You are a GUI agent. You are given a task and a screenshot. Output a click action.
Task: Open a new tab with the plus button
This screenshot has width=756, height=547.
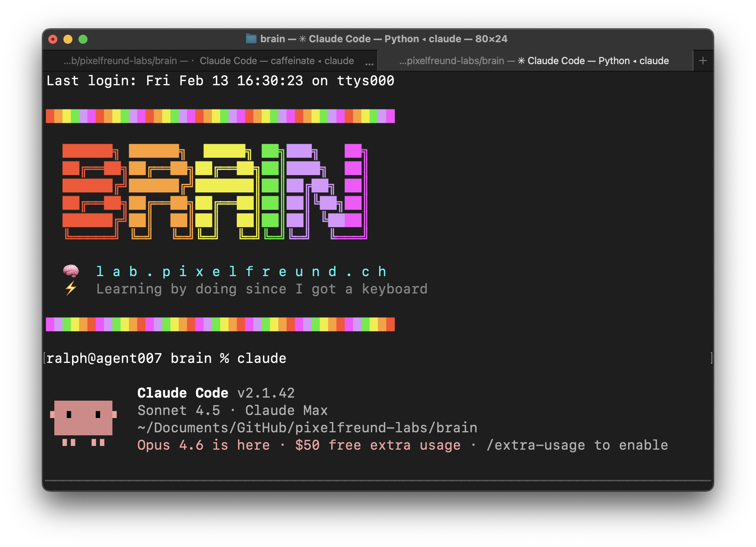click(x=703, y=60)
